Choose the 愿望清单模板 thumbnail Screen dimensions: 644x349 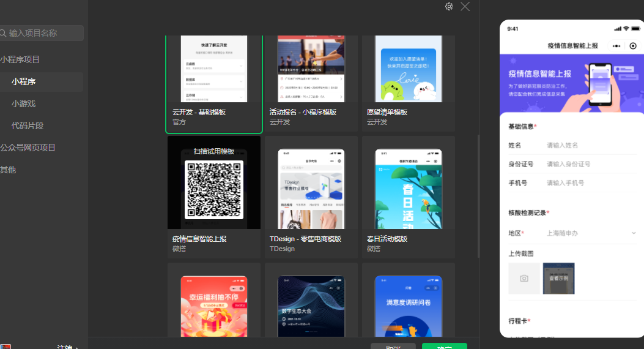(409, 69)
